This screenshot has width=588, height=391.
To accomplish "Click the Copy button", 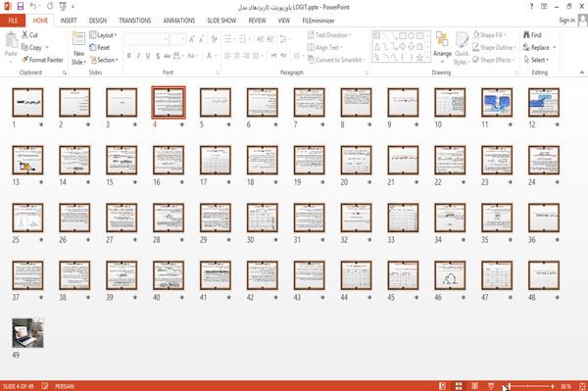I will coord(32,47).
